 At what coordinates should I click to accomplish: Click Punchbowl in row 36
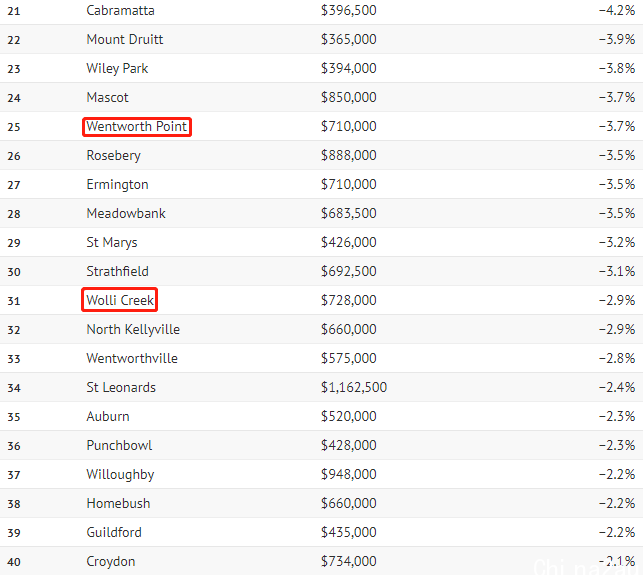[119, 446]
